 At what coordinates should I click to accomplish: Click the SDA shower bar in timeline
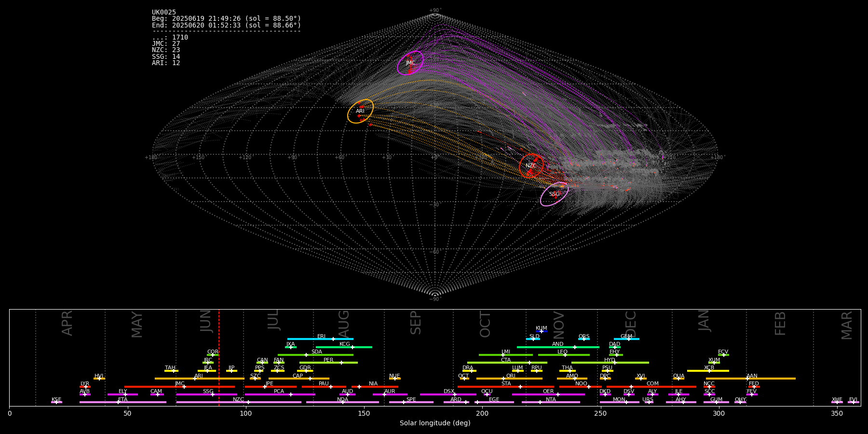point(315,355)
